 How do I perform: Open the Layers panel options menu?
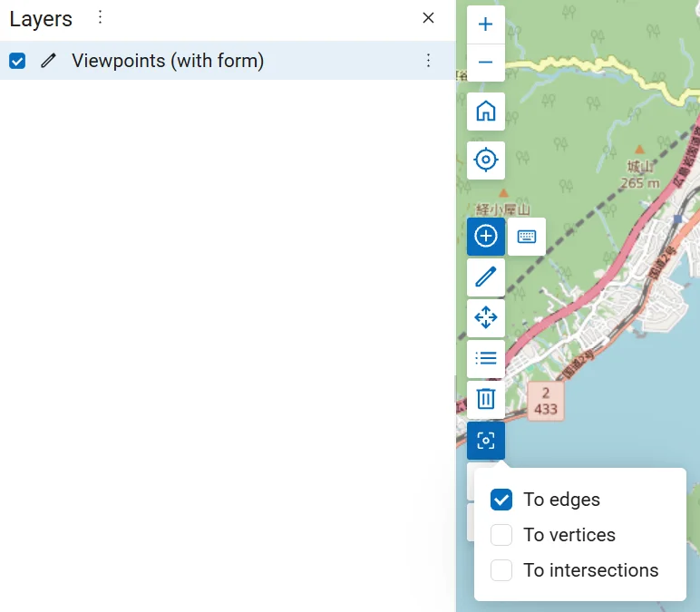pyautogui.click(x=100, y=18)
